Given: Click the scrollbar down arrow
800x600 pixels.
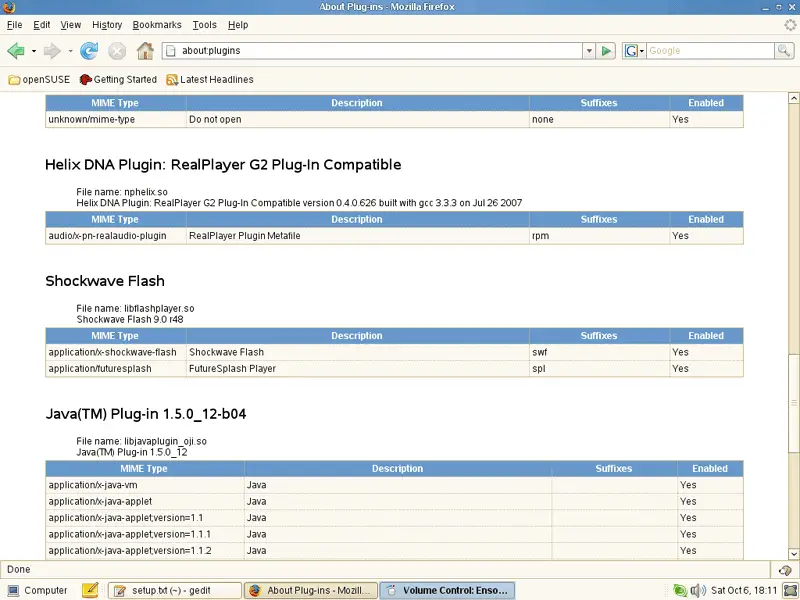Looking at the screenshot, I should point(793,554).
